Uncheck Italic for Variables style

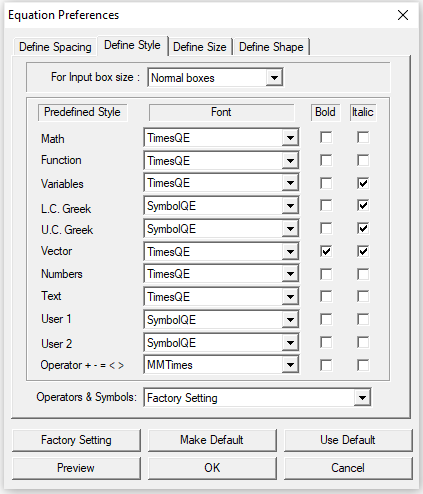[x=363, y=183]
